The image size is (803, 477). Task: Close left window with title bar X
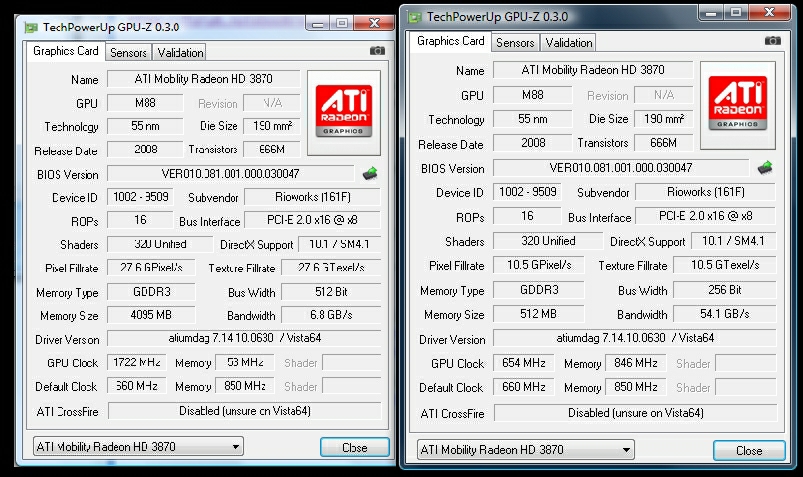coord(374,23)
